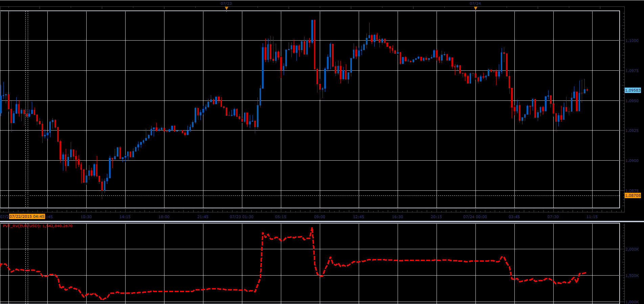Select the current price label 1.09583
Image resolution: width=644 pixels, height=304 pixels.
click(632, 90)
